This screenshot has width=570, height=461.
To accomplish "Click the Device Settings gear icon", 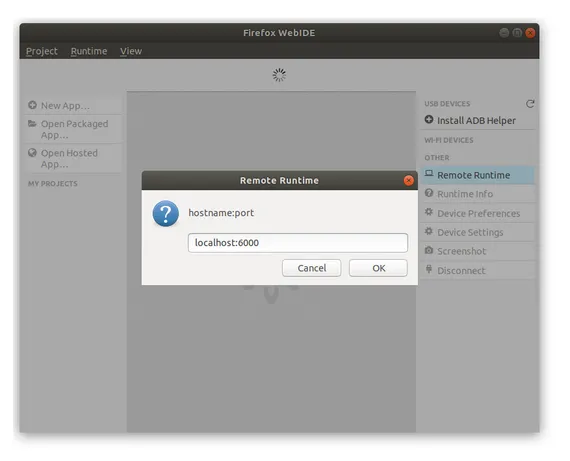I will 429,231.
